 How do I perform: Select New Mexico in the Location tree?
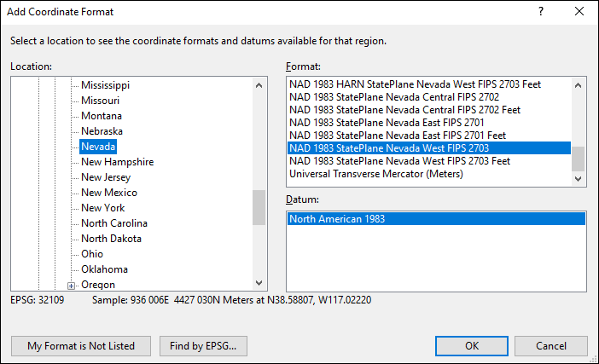coord(109,193)
